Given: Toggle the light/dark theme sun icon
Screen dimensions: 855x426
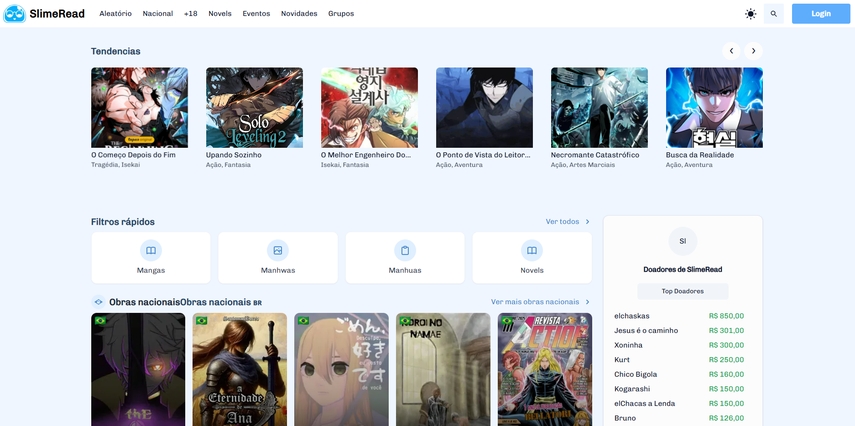Looking at the screenshot, I should (x=751, y=14).
